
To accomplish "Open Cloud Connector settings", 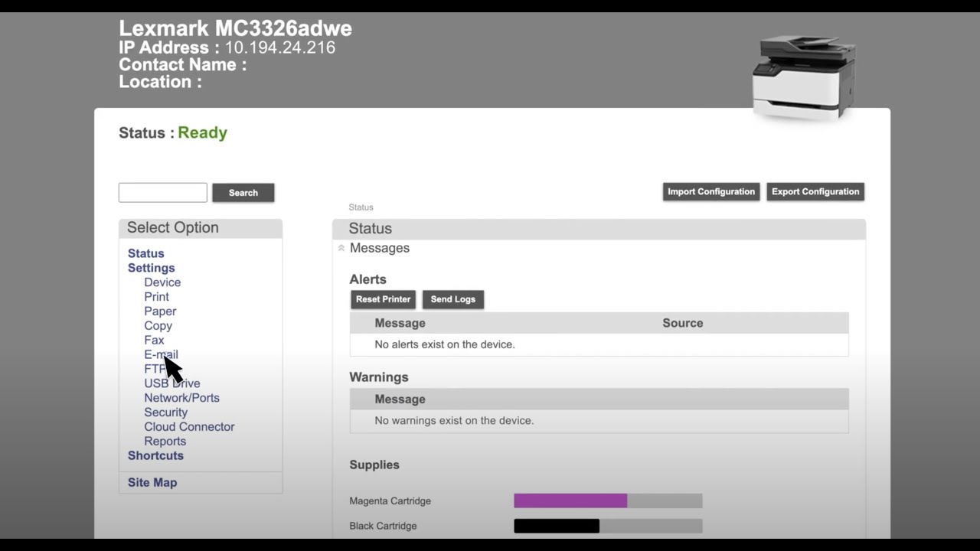I will click(x=190, y=427).
